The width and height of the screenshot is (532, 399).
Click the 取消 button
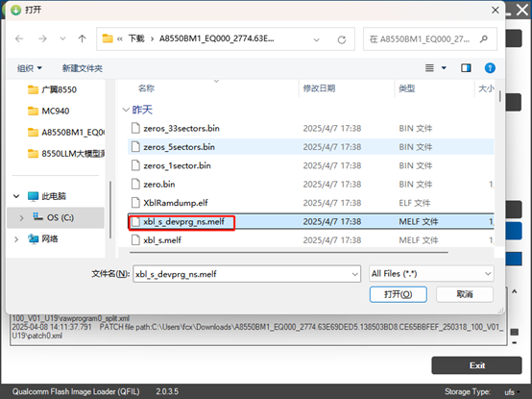click(465, 294)
